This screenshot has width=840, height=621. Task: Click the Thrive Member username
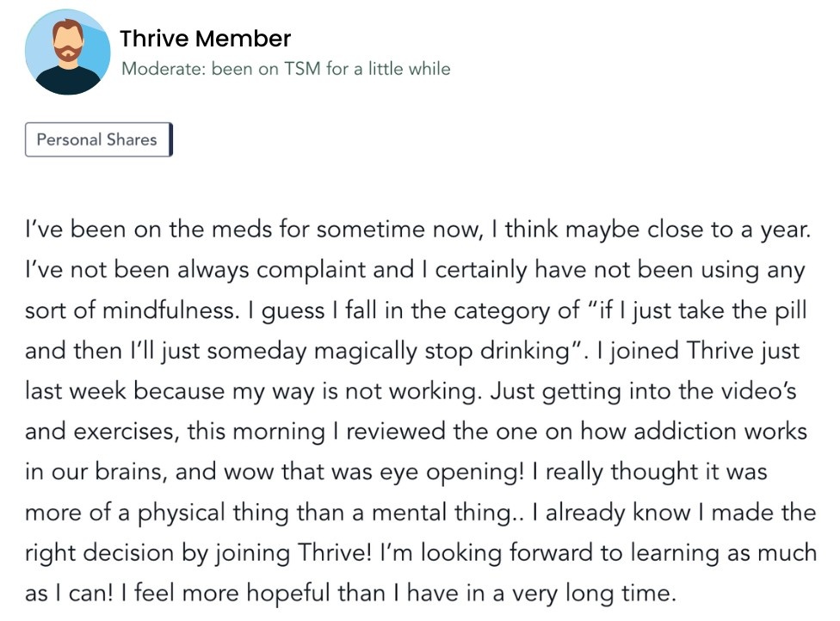(205, 39)
